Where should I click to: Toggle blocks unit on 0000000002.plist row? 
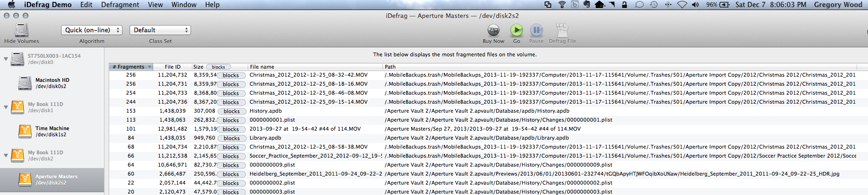pos(231,183)
